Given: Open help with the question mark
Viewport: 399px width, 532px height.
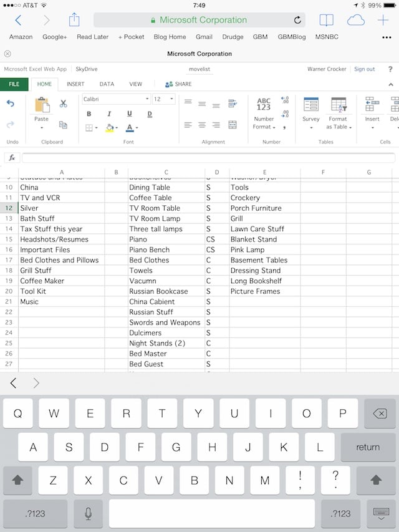Looking at the screenshot, I should tap(390, 69).
